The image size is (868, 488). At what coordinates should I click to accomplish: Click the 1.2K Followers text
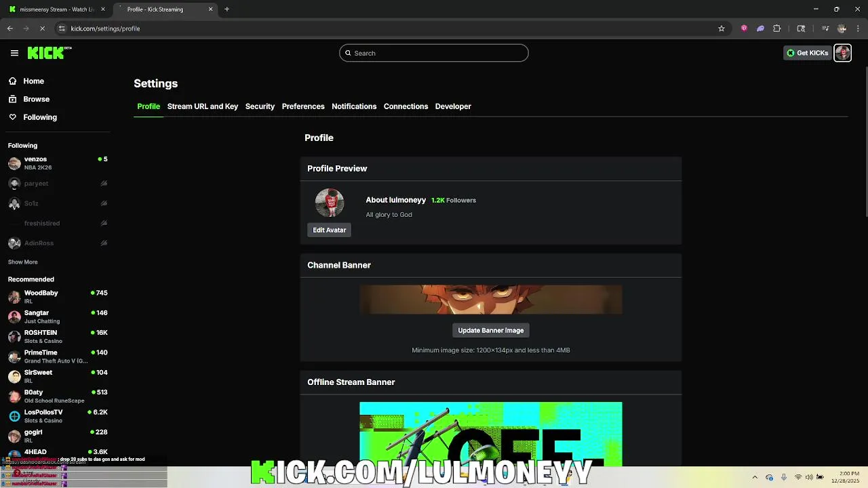point(454,201)
